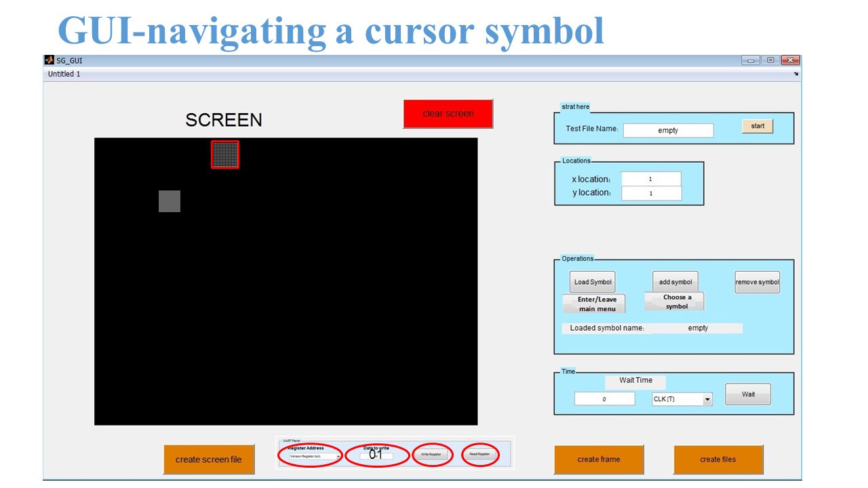868x488 pixels.
Task: Close the SG_GUI window
Action: (790, 60)
